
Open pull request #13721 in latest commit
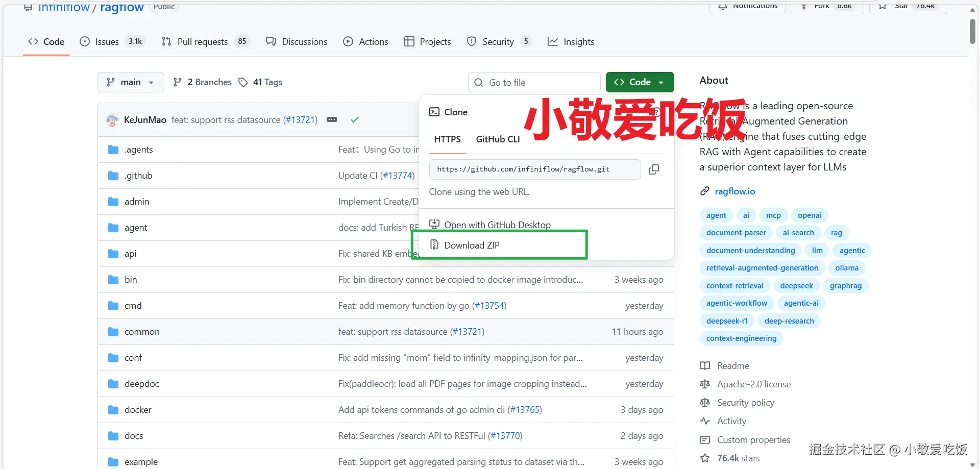point(300,120)
